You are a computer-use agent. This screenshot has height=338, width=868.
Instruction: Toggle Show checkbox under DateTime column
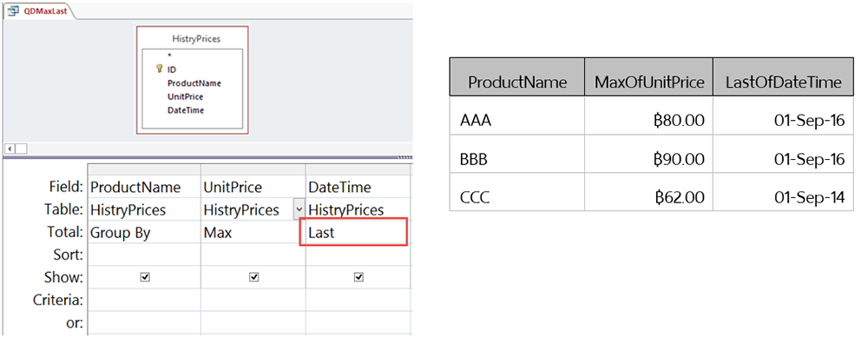coord(358,277)
